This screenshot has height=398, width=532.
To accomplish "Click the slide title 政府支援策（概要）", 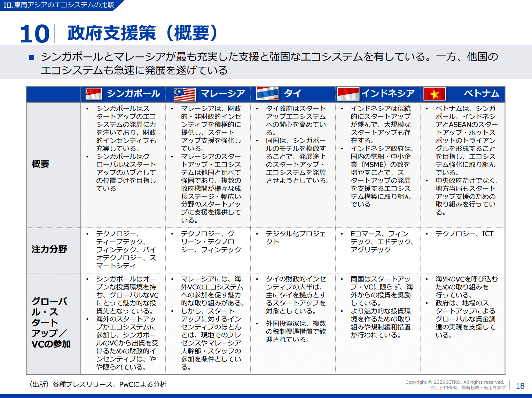I will coord(143,33).
